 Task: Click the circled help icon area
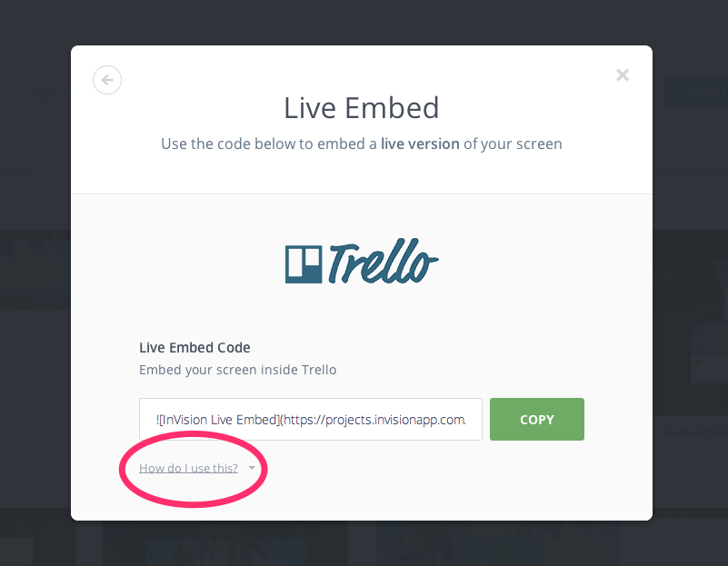click(193, 469)
